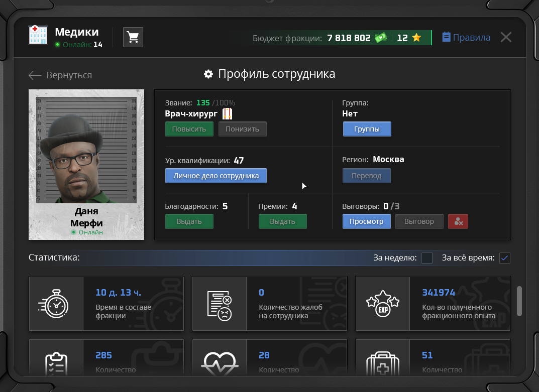Click the red dismiss employee icon

click(x=458, y=221)
